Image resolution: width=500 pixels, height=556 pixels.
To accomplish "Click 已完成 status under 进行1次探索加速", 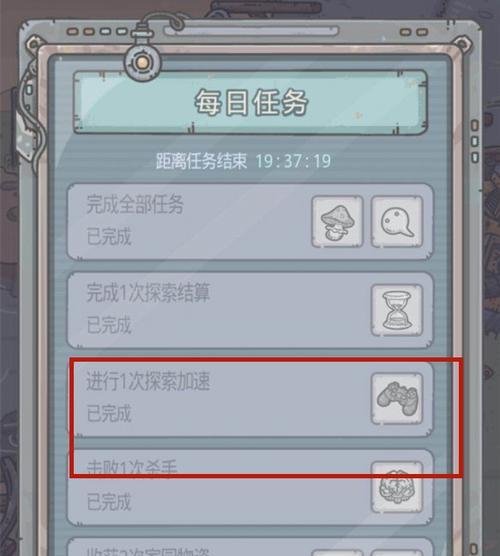I will pos(109,413).
